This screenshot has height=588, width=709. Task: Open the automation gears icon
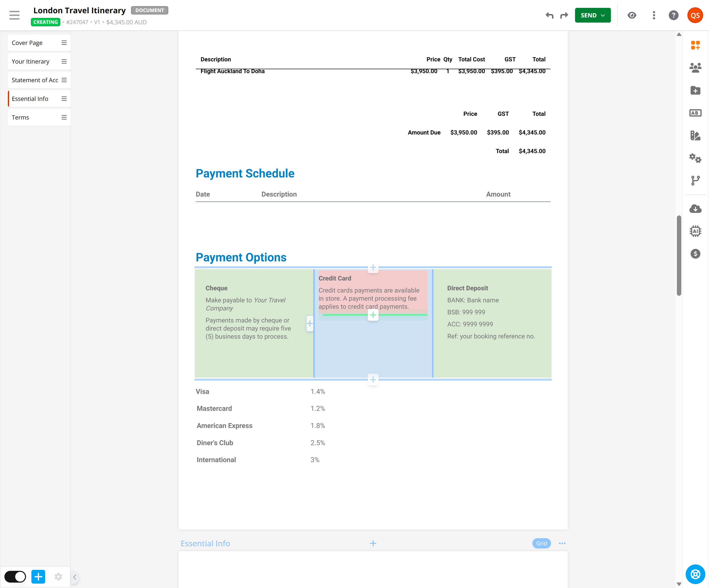click(695, 158)
